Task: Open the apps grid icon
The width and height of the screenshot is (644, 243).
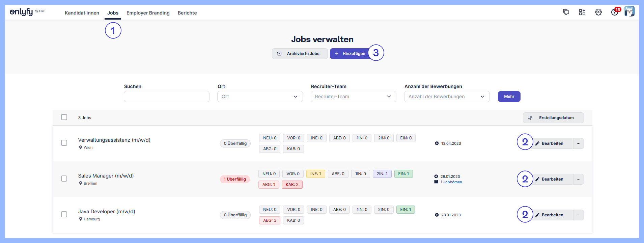Action: 582,12
